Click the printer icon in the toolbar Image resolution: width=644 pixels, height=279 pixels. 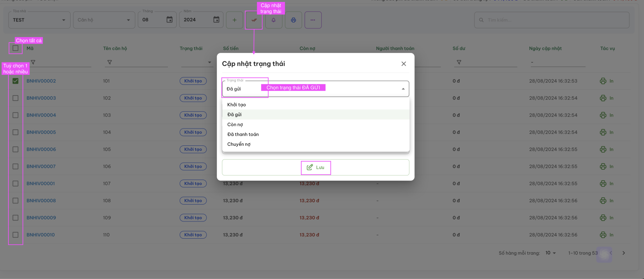click(x=293, y=20)
